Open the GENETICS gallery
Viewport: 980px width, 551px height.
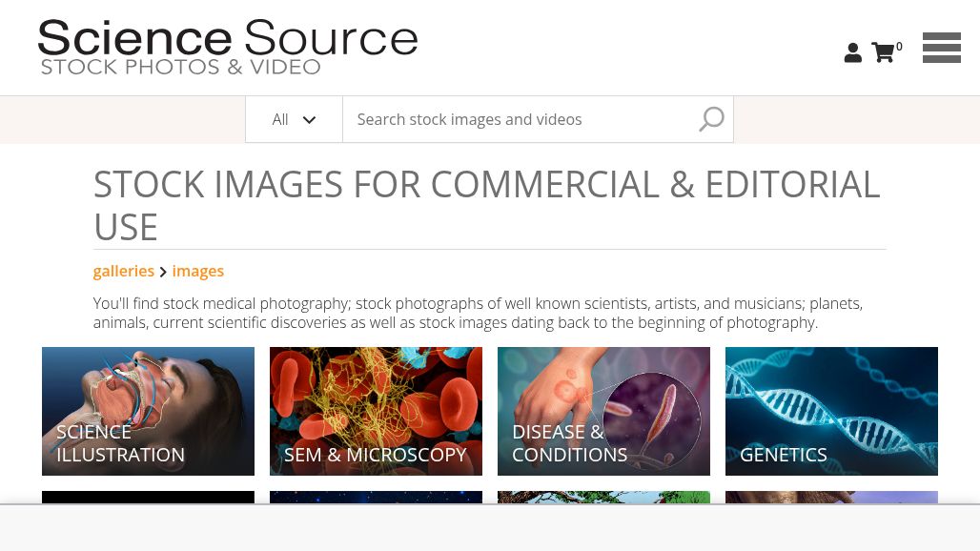(x=831, y=411)
